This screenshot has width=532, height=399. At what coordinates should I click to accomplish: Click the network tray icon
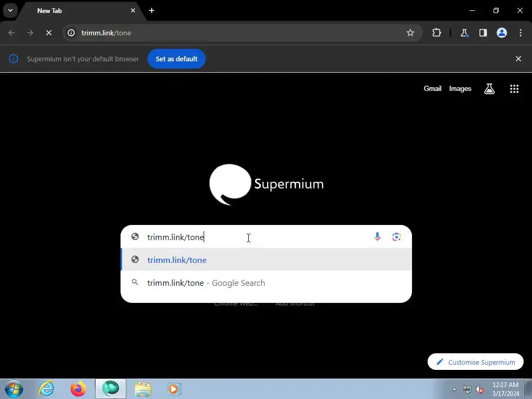click(467, 389)
